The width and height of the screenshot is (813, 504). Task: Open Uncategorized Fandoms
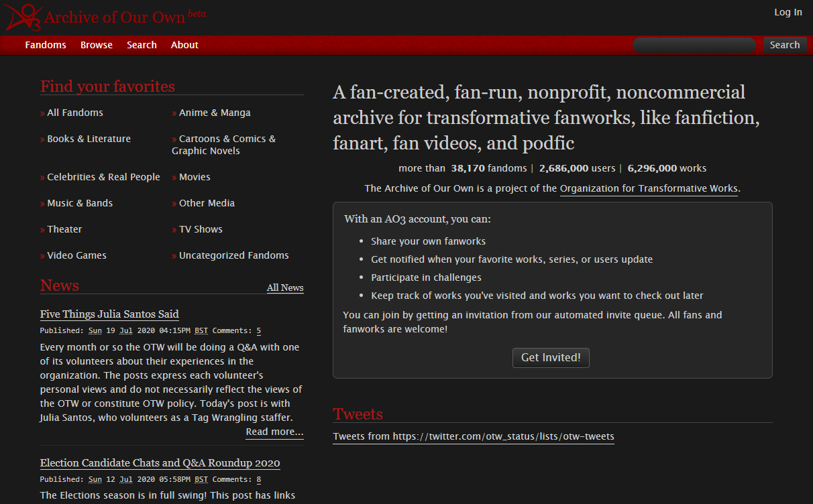[x=234, y=255]
